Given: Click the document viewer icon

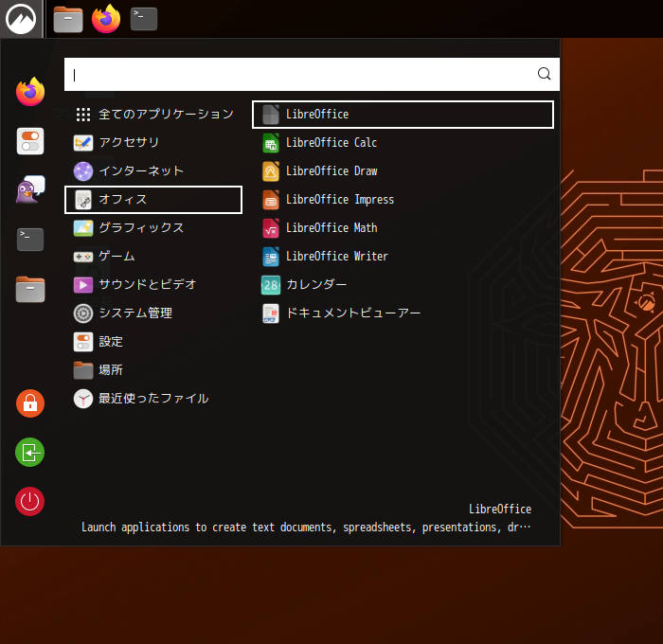Looking at the screenshot, I should pyautogui.click(x=271, y=313).
